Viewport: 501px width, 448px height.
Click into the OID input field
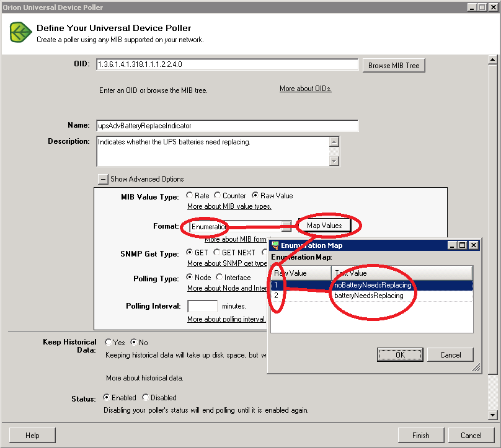227,64
